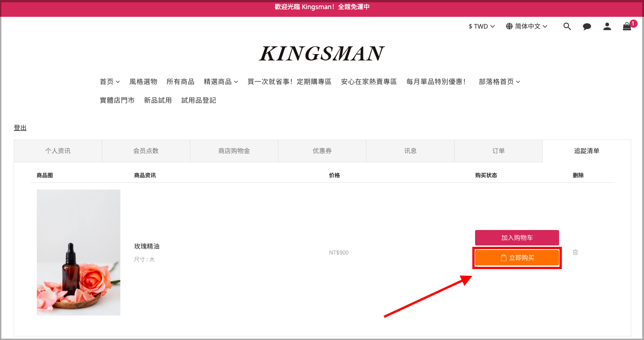Viewport: 644px width, 340px height.
Task: Open 新品試用 menu item
Action: 158,100
